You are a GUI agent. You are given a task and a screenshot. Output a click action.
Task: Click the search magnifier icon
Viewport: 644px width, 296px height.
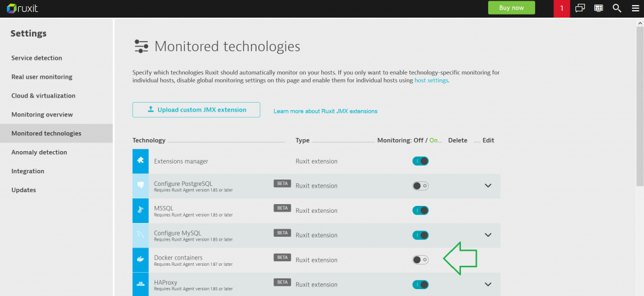tap(617, 8)
